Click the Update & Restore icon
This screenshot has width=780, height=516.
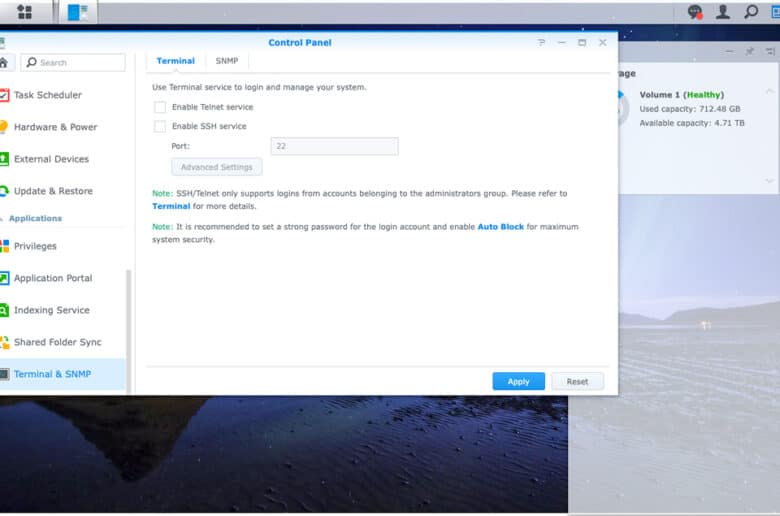pos(4,191)
